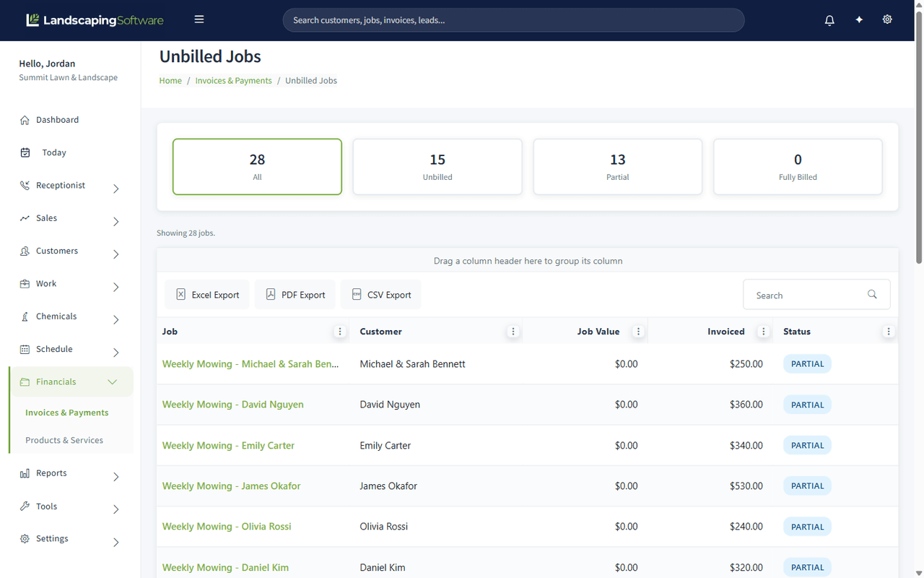Expand the Sales menu chevron

pos(116,222)
